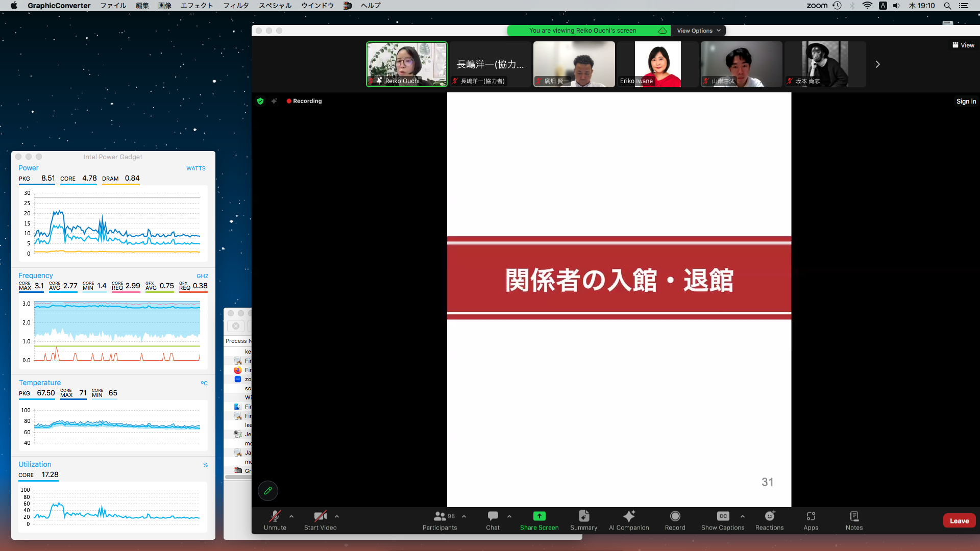980x551 pixels.
Task: Click the Share Screen icon
Action: point(539,516)
